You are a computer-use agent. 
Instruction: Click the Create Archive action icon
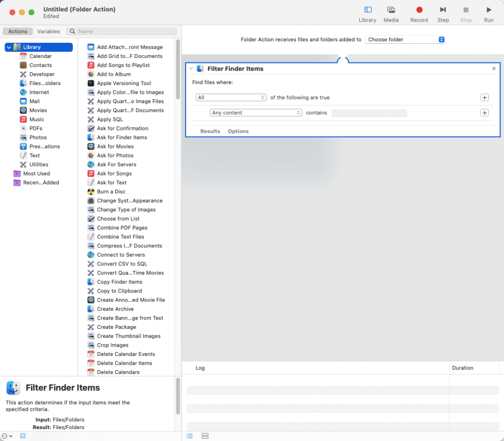click(x=91, y=309)
